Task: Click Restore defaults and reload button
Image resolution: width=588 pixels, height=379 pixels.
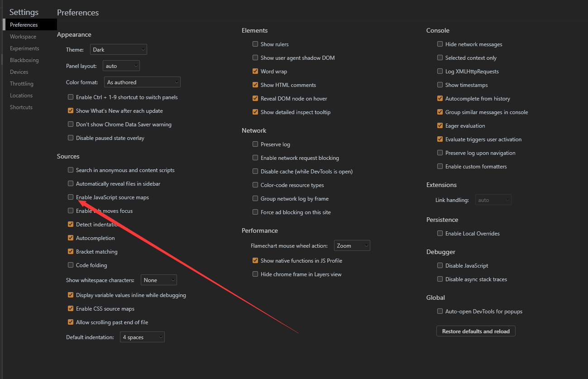Action: pos(476,331)
